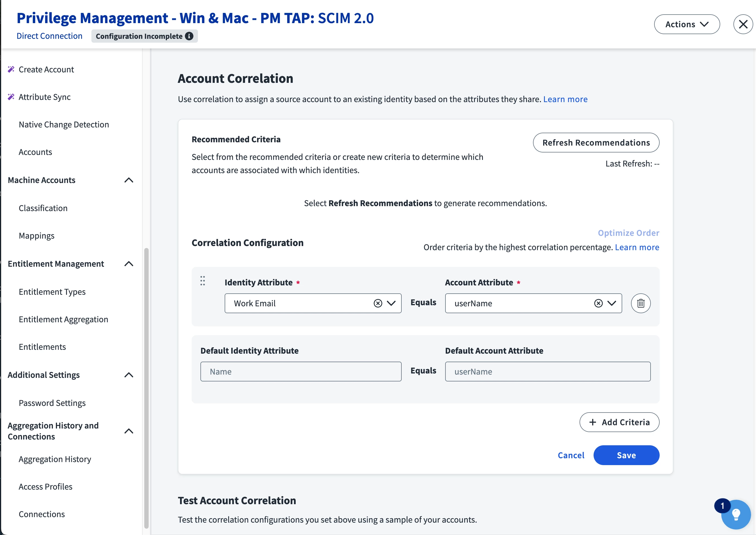The width and height of the screenshot is (756, 535).
Task: Go to Native Change Detection
Action: click(x=64, y=124)
